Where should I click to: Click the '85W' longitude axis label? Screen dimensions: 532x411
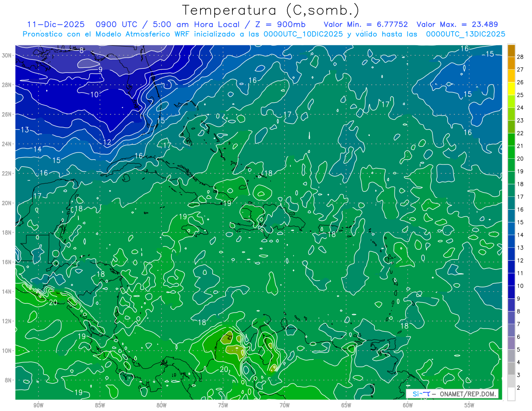coord(100,405)
